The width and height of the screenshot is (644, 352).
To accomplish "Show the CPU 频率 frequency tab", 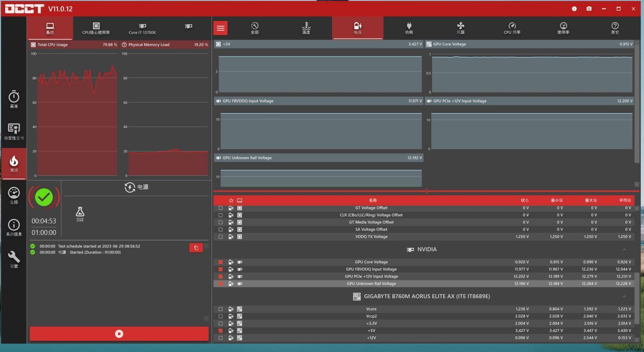I will tap(512, 28).
